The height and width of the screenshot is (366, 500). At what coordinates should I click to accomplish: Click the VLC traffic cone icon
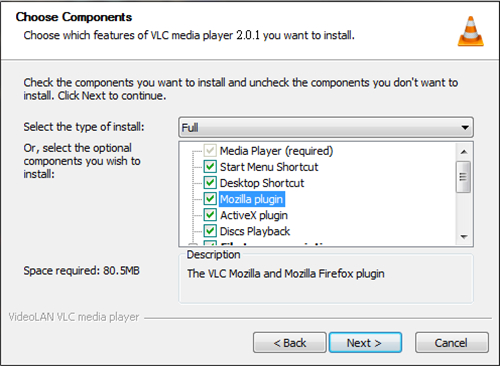click(x=471, y=31)
